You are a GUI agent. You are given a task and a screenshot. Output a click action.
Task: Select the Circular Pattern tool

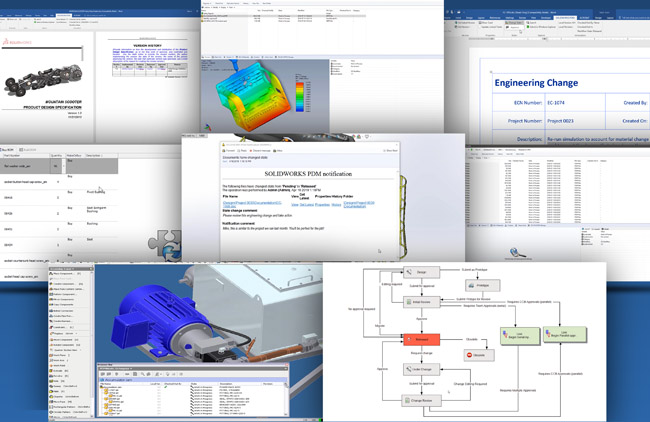(69, 412)
